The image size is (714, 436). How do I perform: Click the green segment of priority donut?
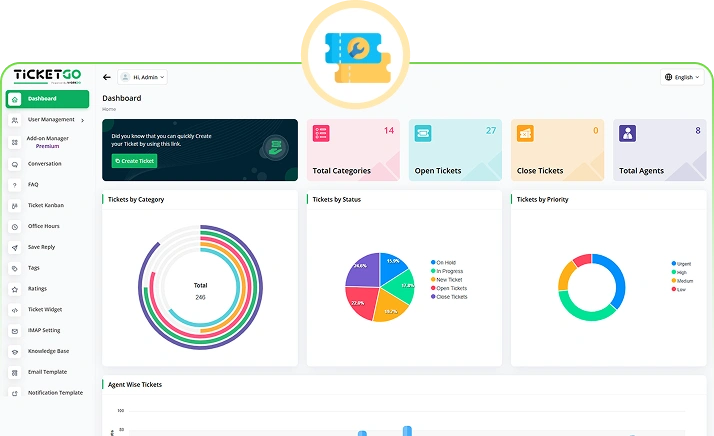[585, 314]
